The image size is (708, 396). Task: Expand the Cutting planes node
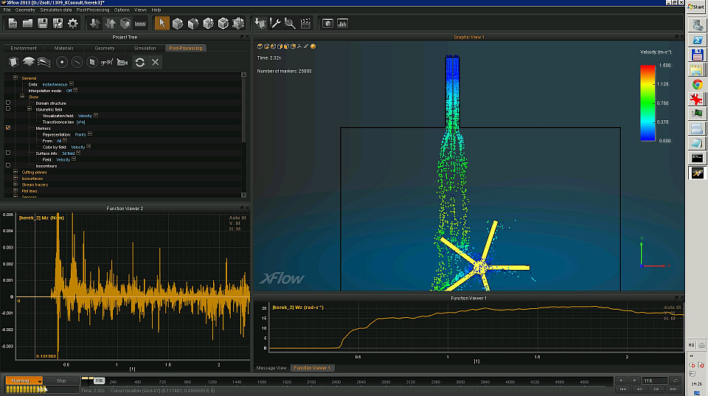point(15,172)
